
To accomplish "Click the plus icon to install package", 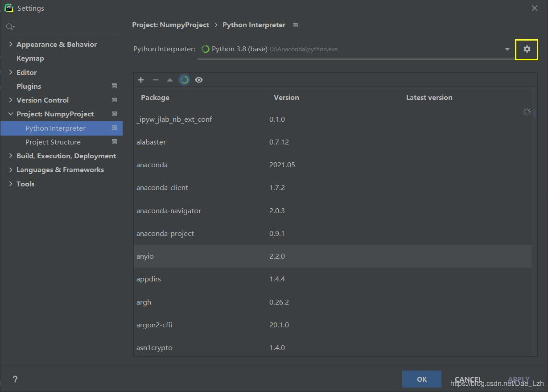I will coord(141,80).
